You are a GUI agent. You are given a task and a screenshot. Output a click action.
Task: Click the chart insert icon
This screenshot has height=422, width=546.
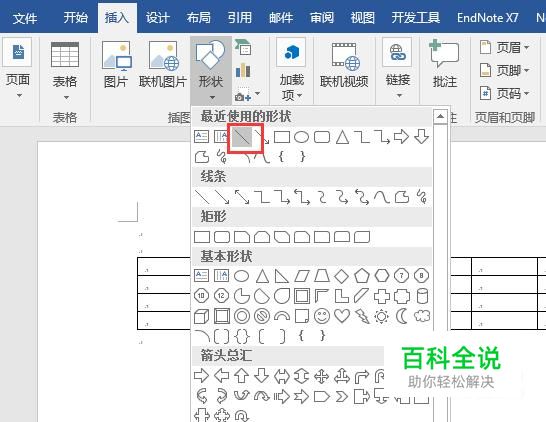tap(243, 71)
